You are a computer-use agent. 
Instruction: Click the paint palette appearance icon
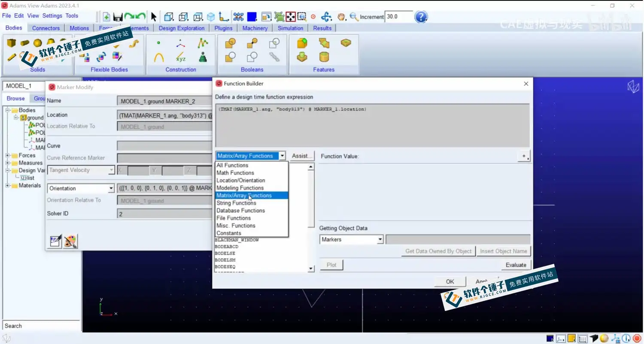(70, 241)
